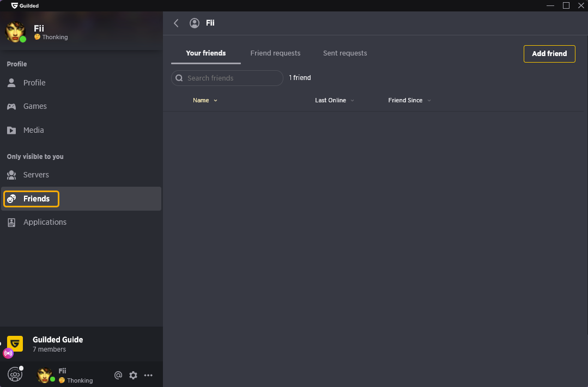Viewport: 588px width, 387px height.
Task: Click the Profile person icon in sidebar
Action: 11,83
